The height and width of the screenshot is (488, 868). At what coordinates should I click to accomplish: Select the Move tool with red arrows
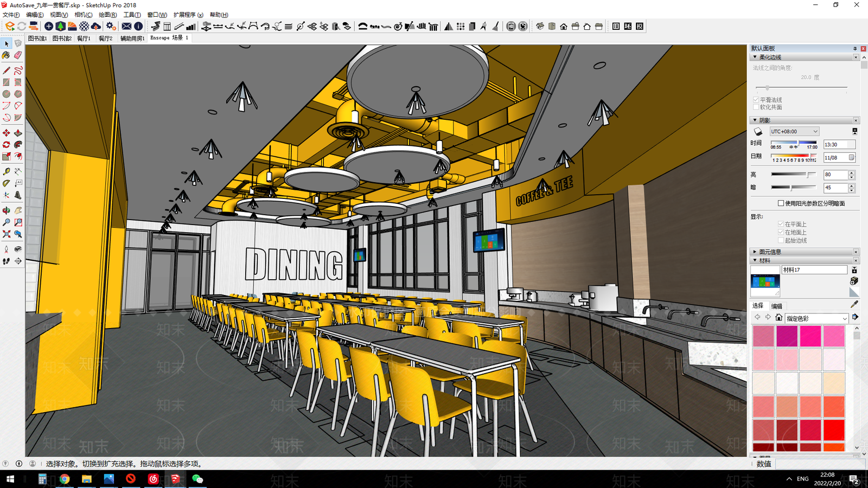(x=7, y=133)
